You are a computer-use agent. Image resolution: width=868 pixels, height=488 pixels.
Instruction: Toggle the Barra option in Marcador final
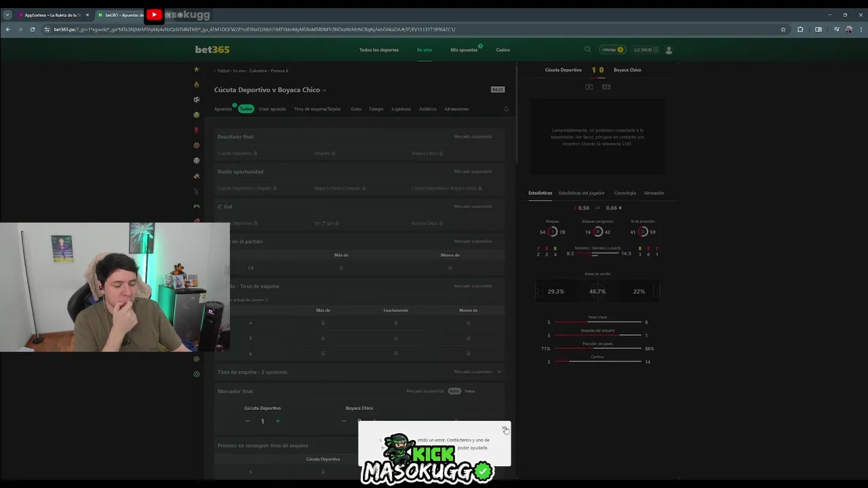(x=454, y=391)
